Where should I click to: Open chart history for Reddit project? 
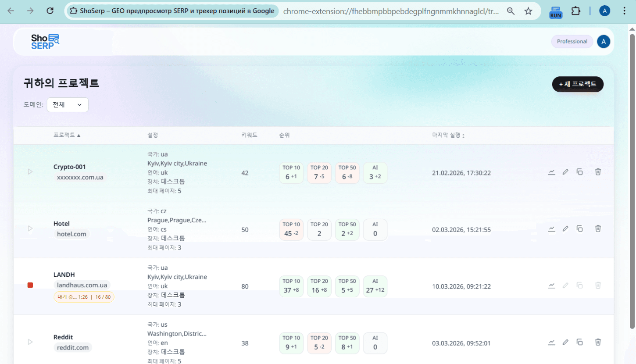pyautogui.click(x=552, y=342)
